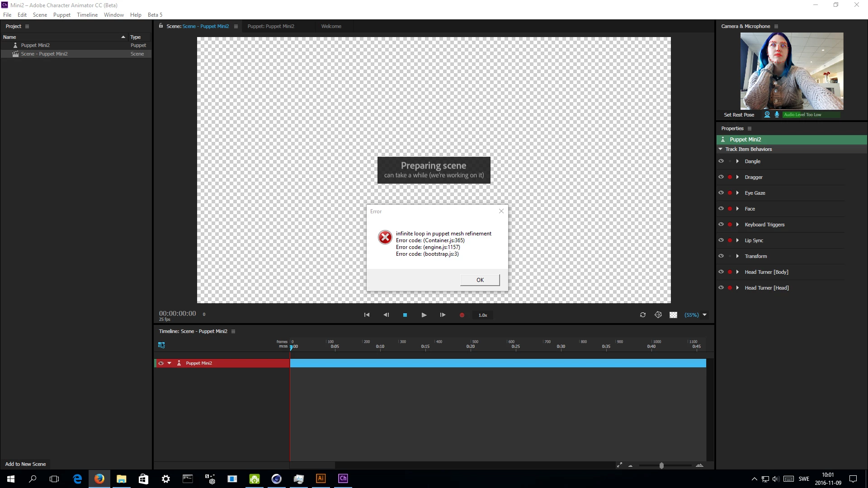Open the Puppet menu
The width and height of the screenshot is (868, 488).
[x=62, y=15]
